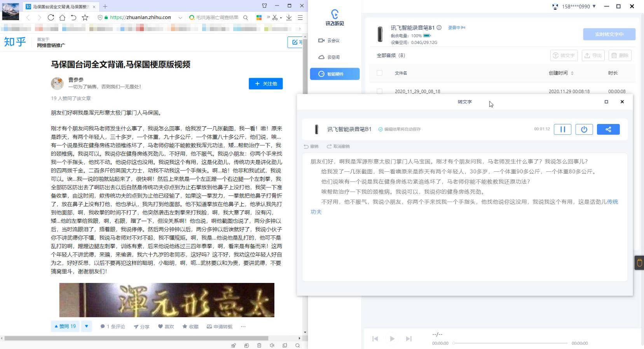The image size is (644, 349).
Task: Open the file 2020_11_29_00_08_18
Action: pos(417,91)
